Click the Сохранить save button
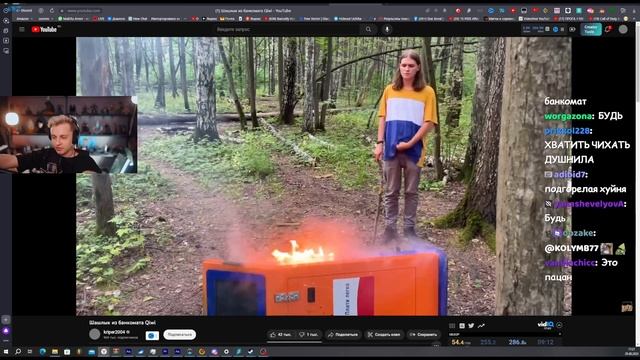Viewport: 640px width, 360px height. pyautogui.click(x=423, y=335)
